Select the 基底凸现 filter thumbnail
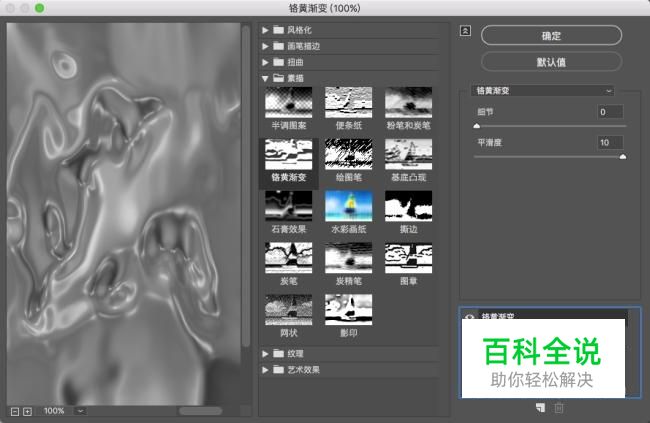 tap(408, 154)
